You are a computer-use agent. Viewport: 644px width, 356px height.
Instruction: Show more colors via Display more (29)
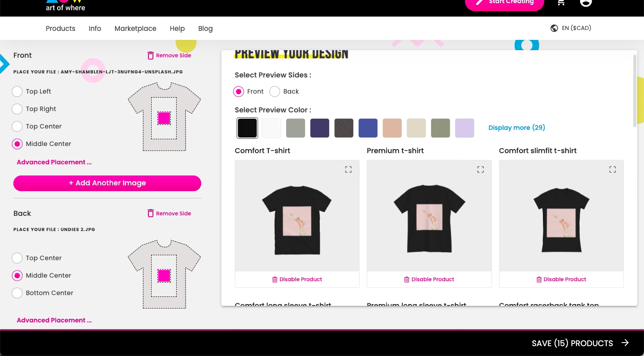[x=517, y=128]
